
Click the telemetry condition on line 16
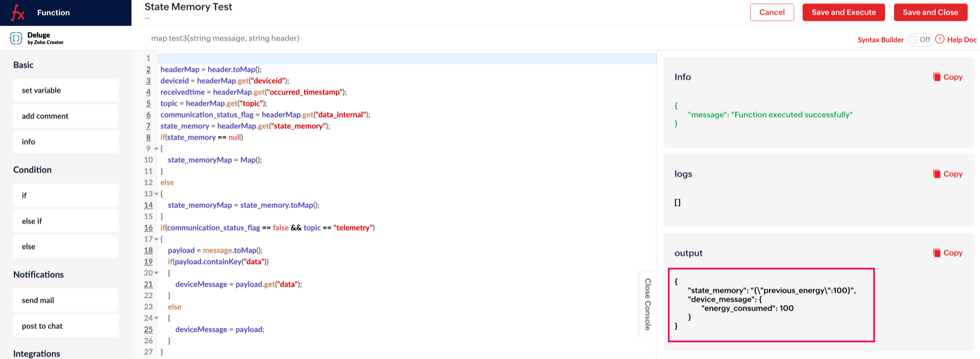coord(267,228)
